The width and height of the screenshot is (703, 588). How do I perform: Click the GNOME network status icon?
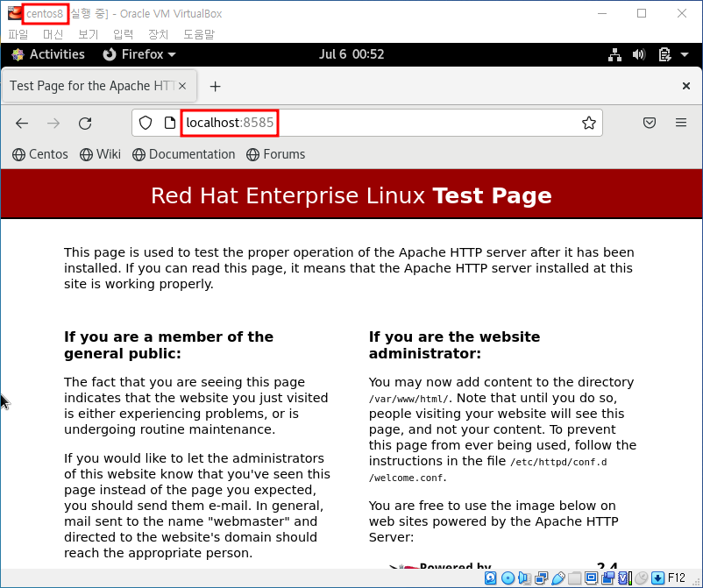coord(614,54)
